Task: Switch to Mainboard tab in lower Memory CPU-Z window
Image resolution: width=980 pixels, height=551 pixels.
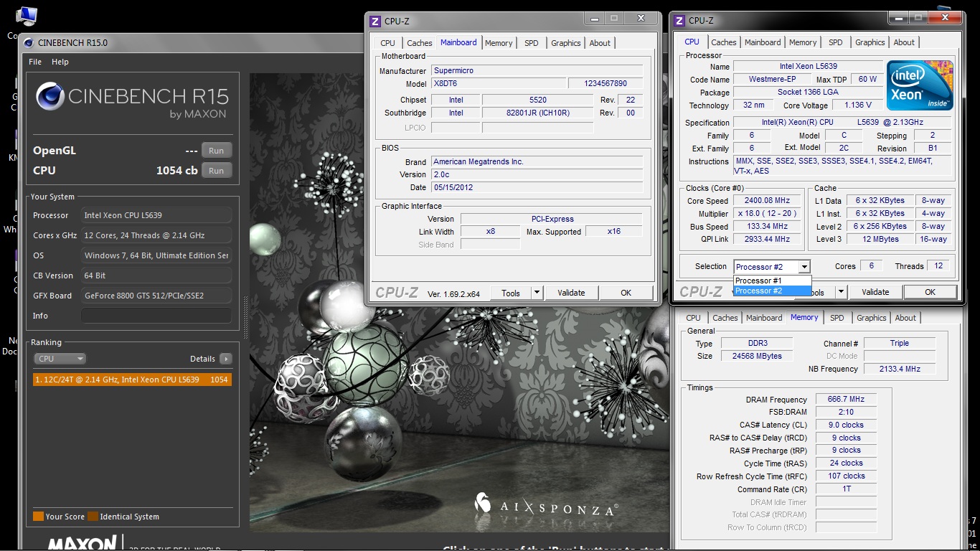Action: click(x=764, y=318)
